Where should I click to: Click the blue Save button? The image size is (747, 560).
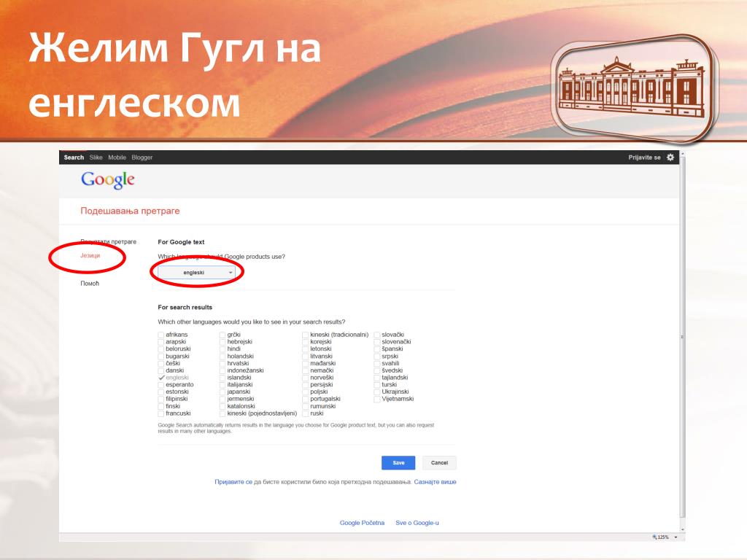point(398,463)
